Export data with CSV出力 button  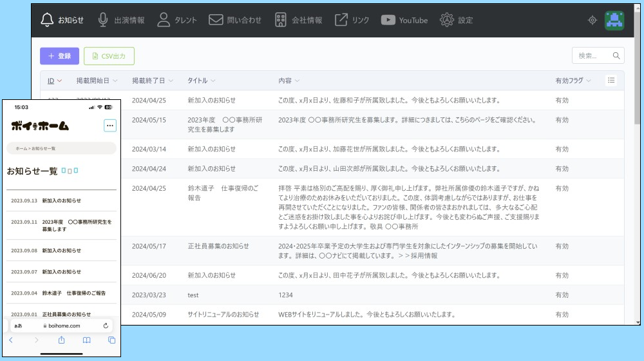109,56
